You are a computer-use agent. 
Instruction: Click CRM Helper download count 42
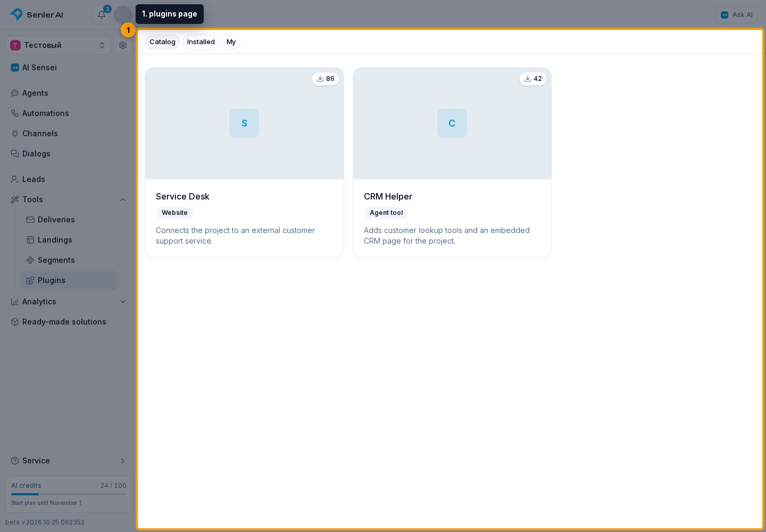(533, 79)
